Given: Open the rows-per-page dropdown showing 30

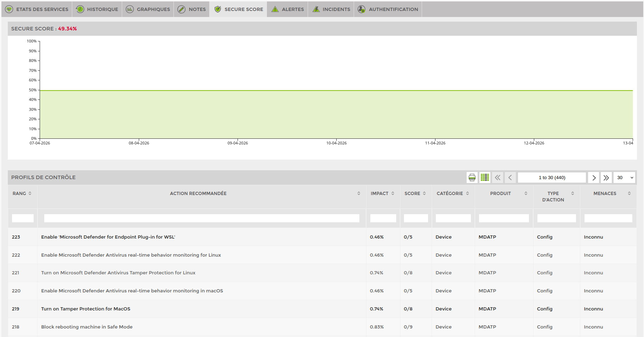Looking at the screenshot, I should [x=625, y=178].
